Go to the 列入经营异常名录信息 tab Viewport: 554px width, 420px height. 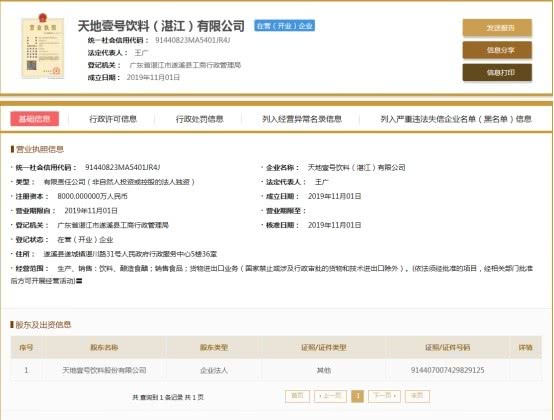(302, 119)
